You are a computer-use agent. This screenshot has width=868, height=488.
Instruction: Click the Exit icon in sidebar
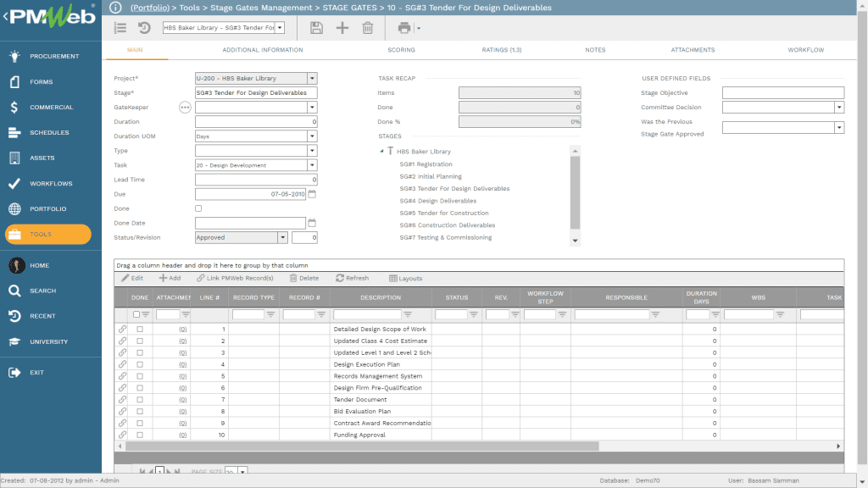coord(14,373)
